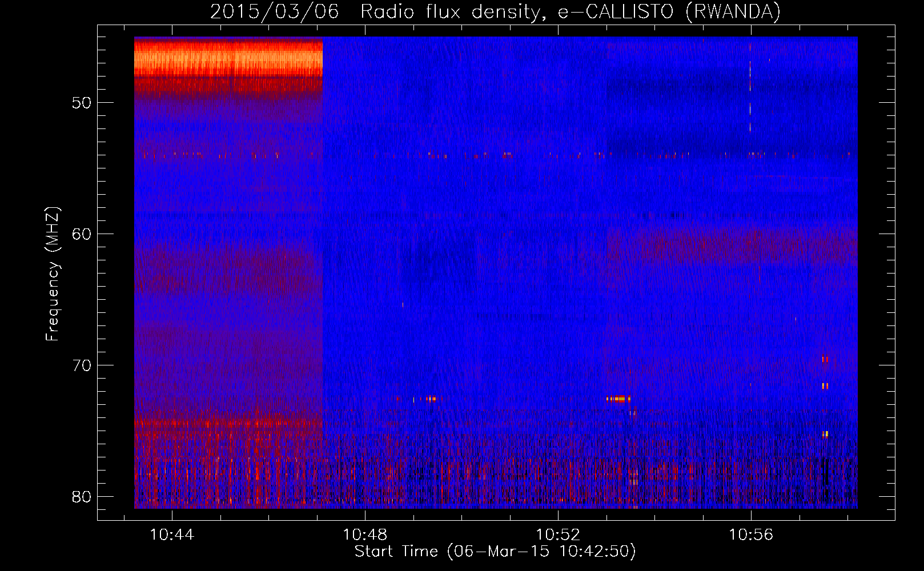Select the 'Frequency (MHZ)' axis label
924x571 pixels.
53,274
